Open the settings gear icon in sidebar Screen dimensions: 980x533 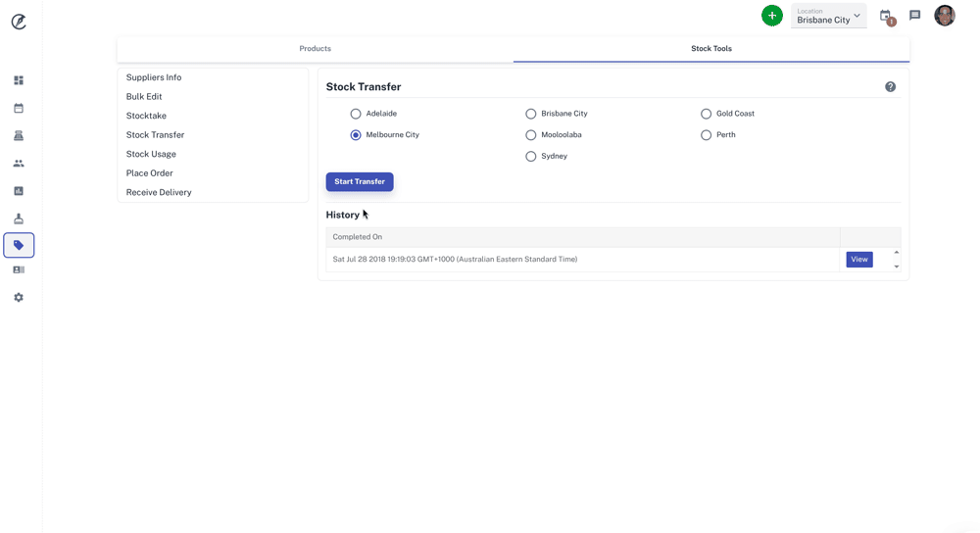click(19, 297)
